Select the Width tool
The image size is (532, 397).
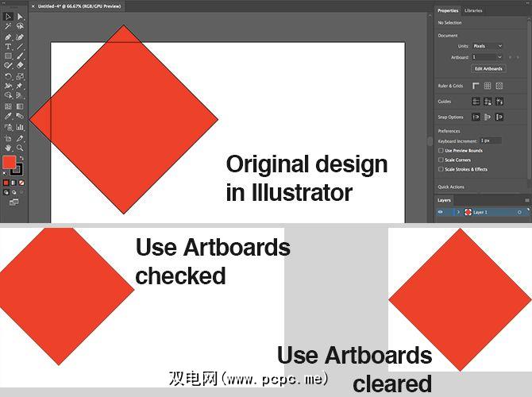tap(8, 86)
